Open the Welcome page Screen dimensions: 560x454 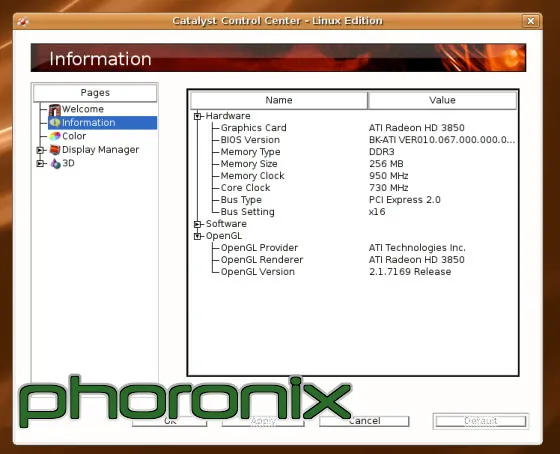point(83,109)
